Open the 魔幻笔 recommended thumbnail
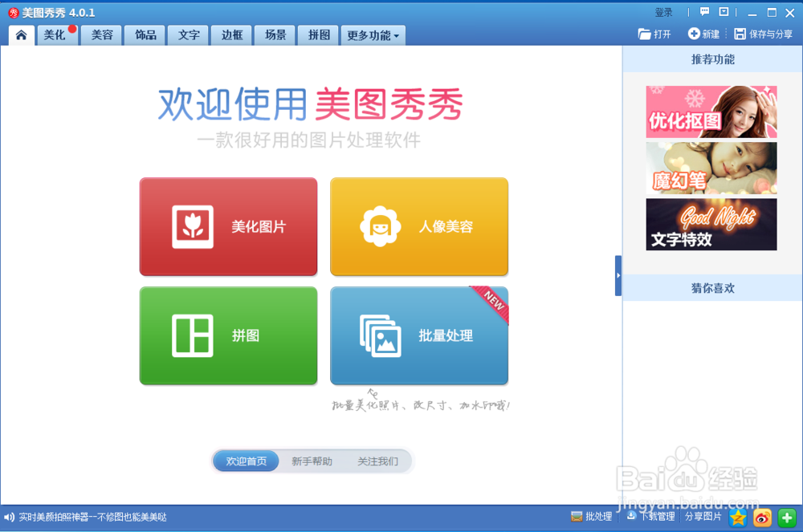Image resolution: width=803 pixels, height=532 pixels. 711,168
